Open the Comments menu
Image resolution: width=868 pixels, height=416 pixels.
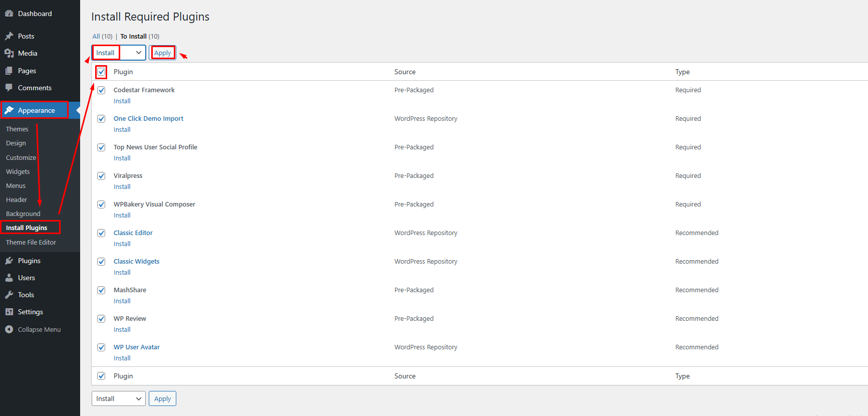click(x=35, y=88)
